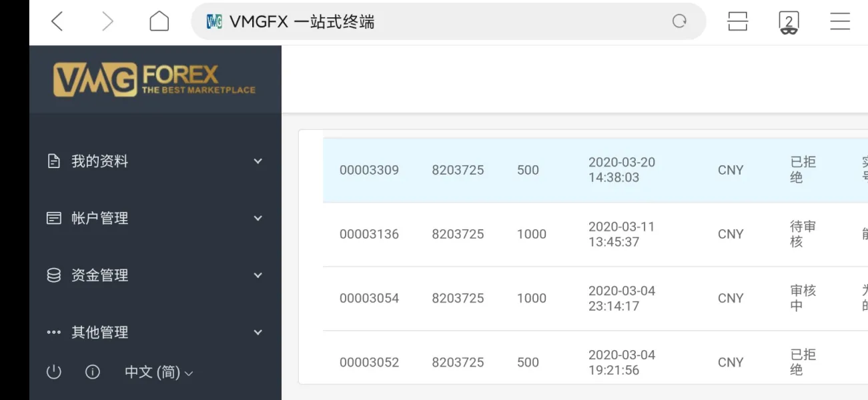
Task: Go to browser home page icon
Action: [159, 21]
